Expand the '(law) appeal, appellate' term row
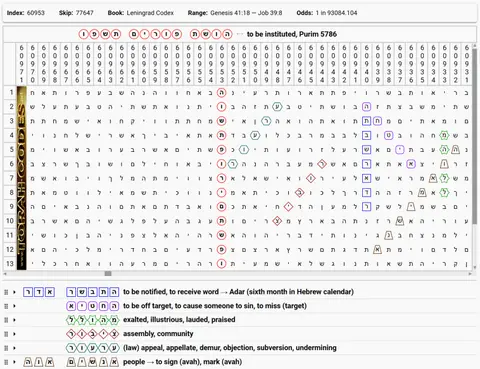The height and width of the screenshot is (369, 480). (14, 348)
